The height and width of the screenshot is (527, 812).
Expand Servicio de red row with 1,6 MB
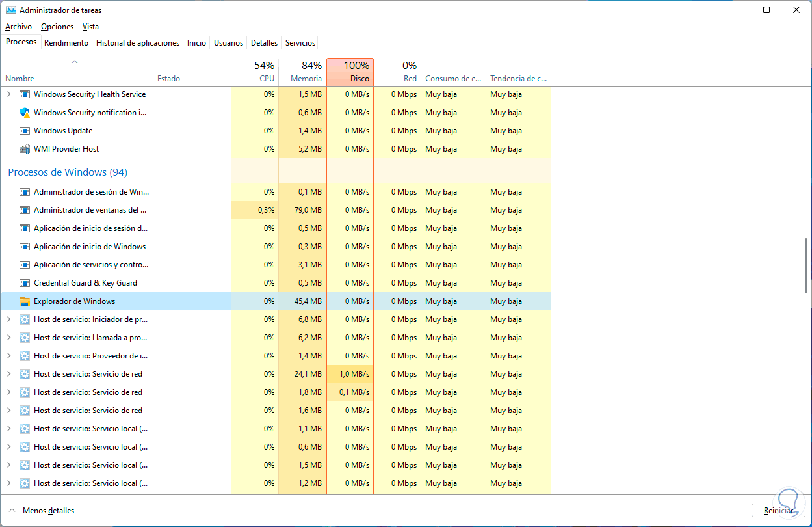(x=8, y=411)
